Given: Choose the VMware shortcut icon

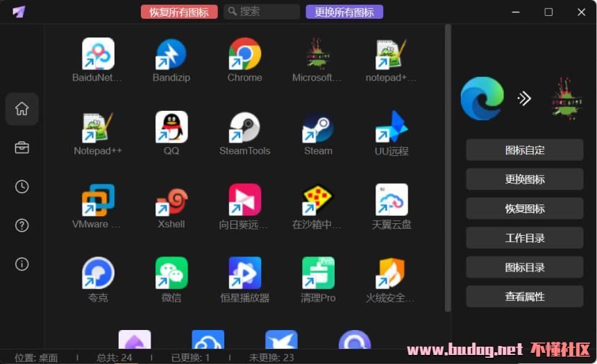Looking at the screenshot, I should point(98,201).
